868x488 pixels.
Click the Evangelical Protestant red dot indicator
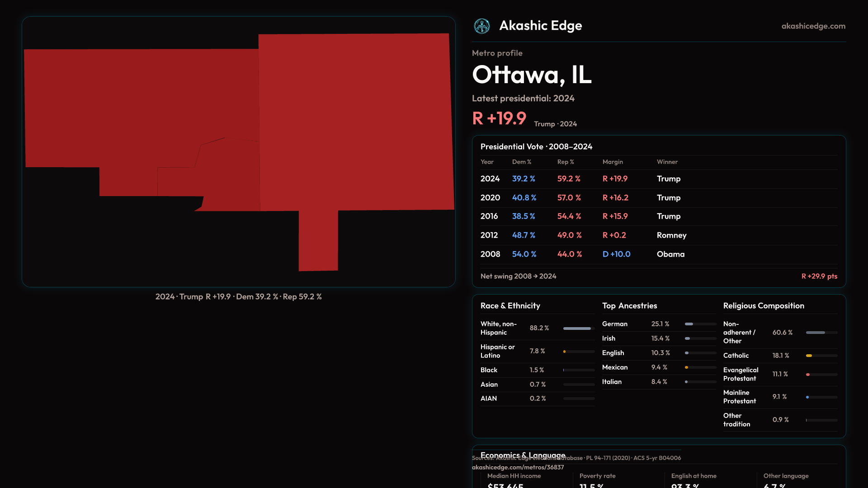pyautogui.click(x=808, y=375)
